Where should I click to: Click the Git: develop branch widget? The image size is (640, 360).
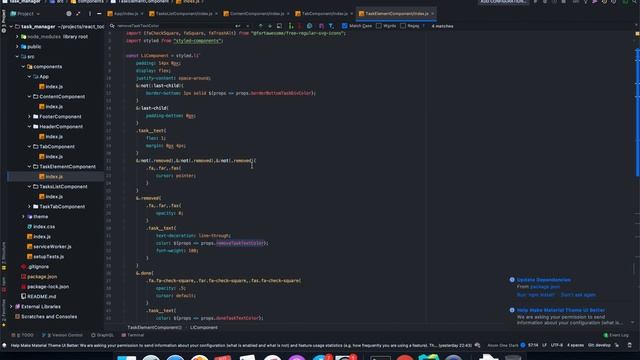coord(599,345)
